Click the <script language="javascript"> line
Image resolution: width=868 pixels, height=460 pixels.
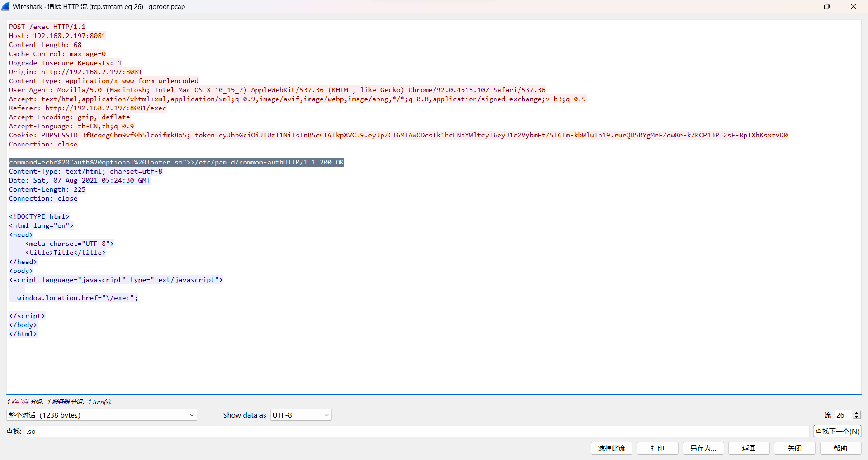(116, 280)
